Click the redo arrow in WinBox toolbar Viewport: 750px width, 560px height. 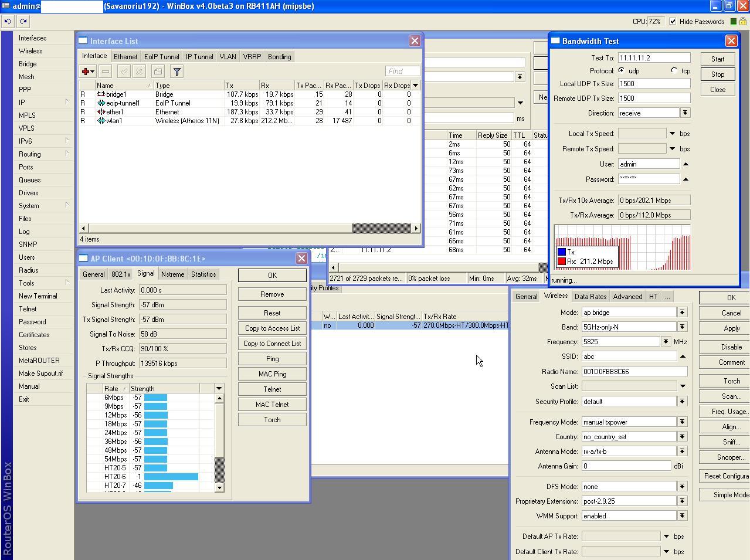point(22,21)
